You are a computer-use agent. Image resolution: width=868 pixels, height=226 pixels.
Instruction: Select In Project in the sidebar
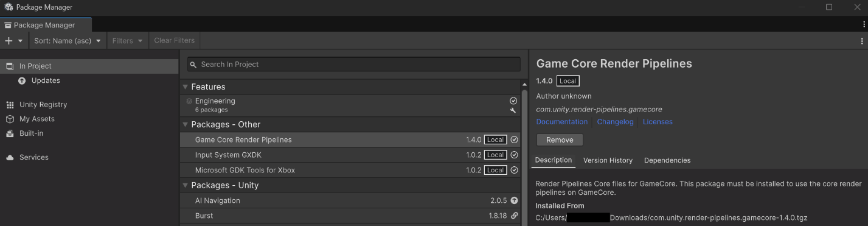coord(89,66)
